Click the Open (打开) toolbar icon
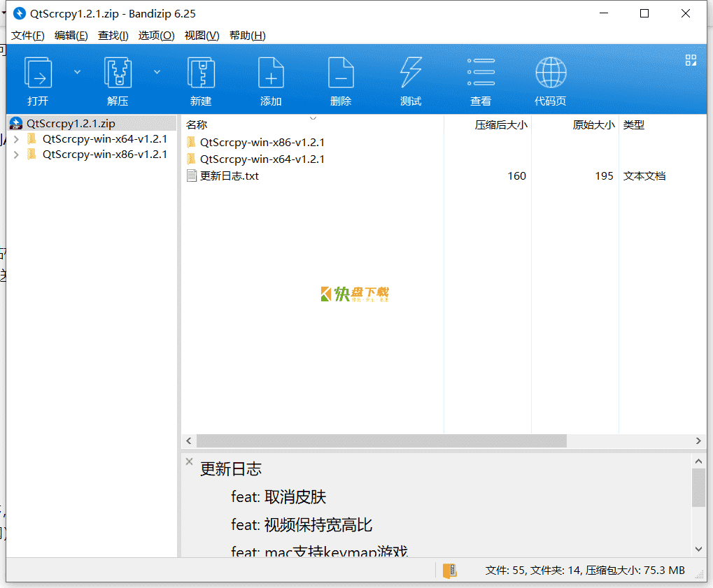 tap(38, 73)
